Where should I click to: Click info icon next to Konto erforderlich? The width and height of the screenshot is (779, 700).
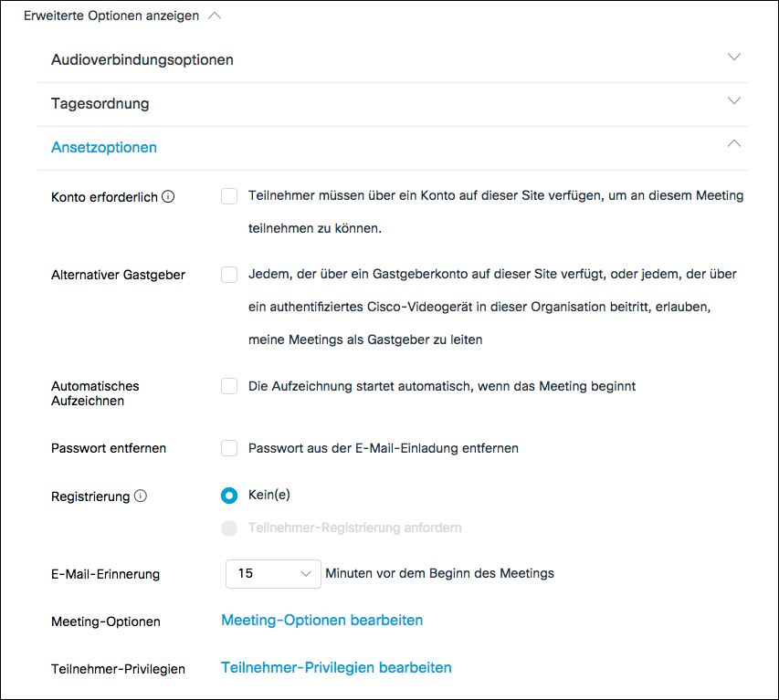click(168, 196)
